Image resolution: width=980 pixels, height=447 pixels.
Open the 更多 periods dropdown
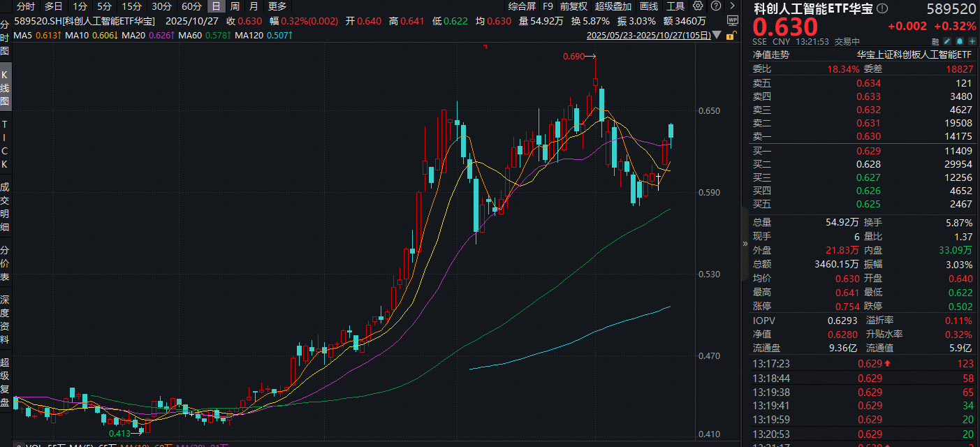pos(277,6)
